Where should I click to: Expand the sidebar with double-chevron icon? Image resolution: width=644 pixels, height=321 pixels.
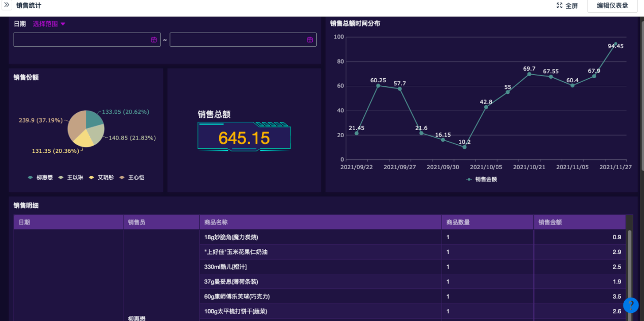[7, 6]
